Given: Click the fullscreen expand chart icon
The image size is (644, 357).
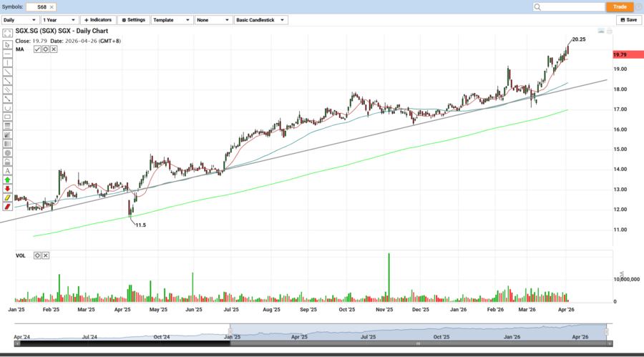Looking at the screenshot, I should coord(7,34).
